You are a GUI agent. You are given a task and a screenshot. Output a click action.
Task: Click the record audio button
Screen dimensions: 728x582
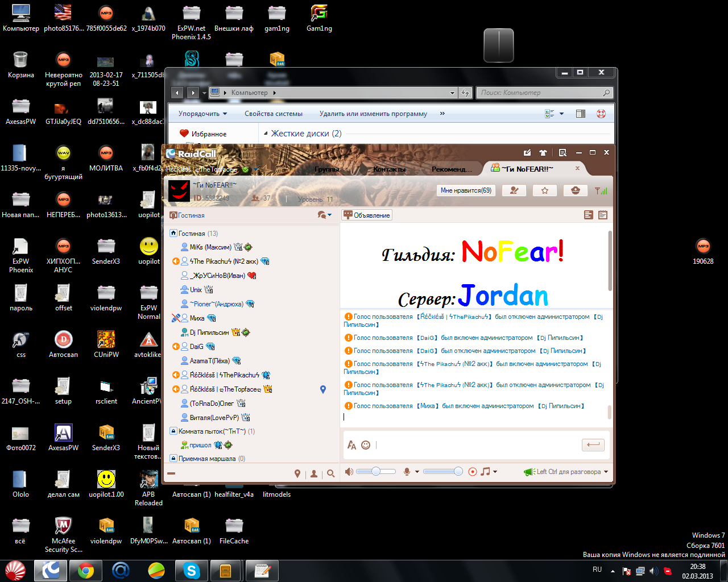pos(472,472)
